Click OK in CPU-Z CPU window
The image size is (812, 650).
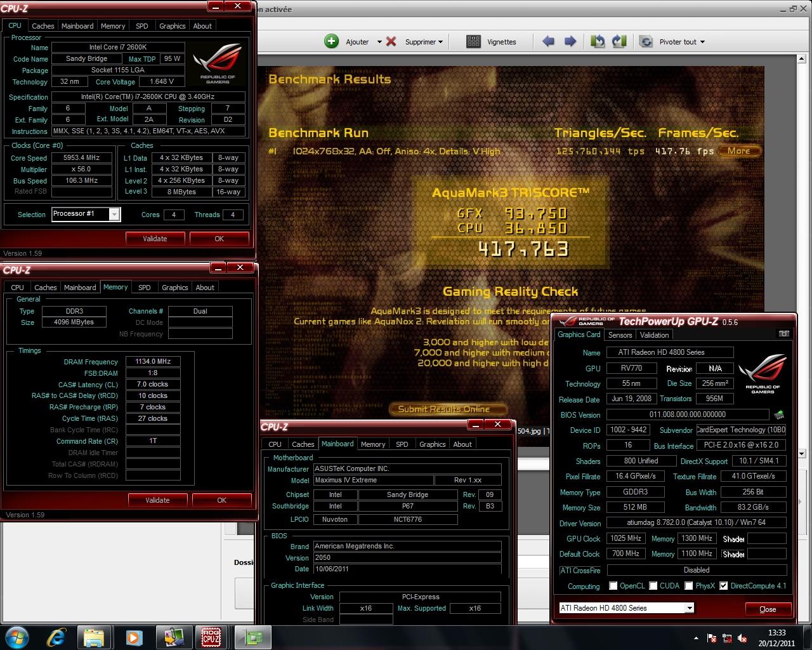(x=219, y=239)
